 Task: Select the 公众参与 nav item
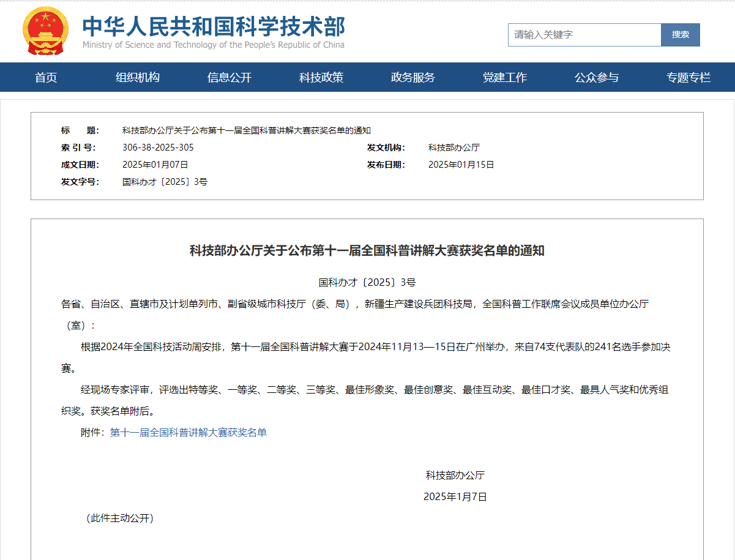pos(597,78)
